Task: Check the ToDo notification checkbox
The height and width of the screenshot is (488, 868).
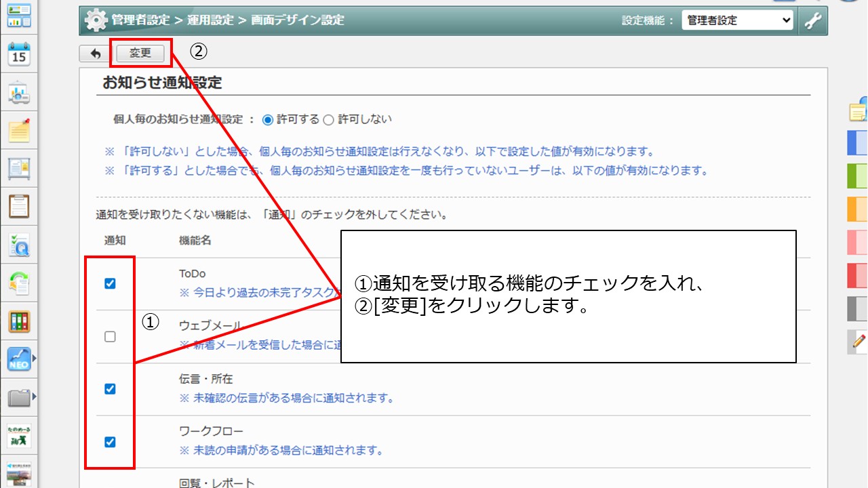Action: (x=110, y=284)
